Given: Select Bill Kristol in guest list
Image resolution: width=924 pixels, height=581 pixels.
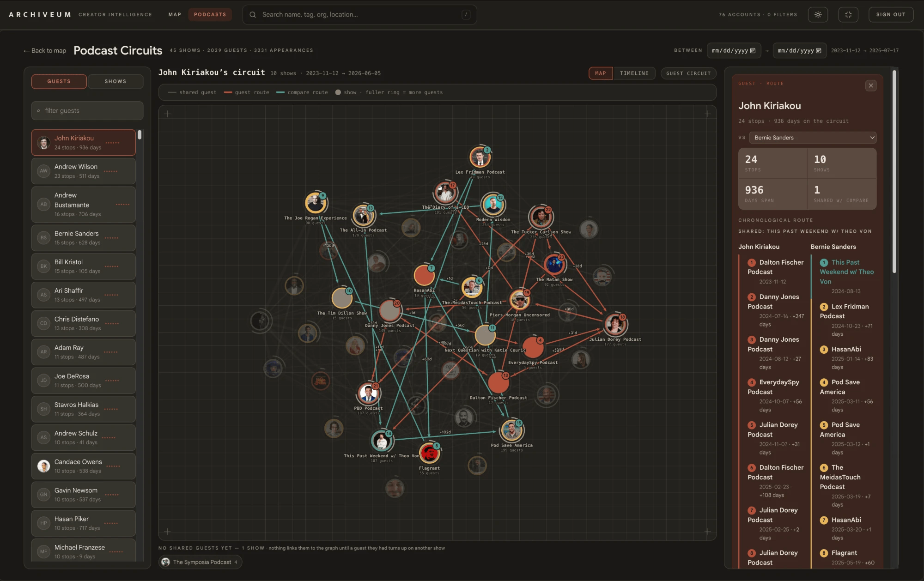Looking at the screenshot, I should [x=84, y=266].
